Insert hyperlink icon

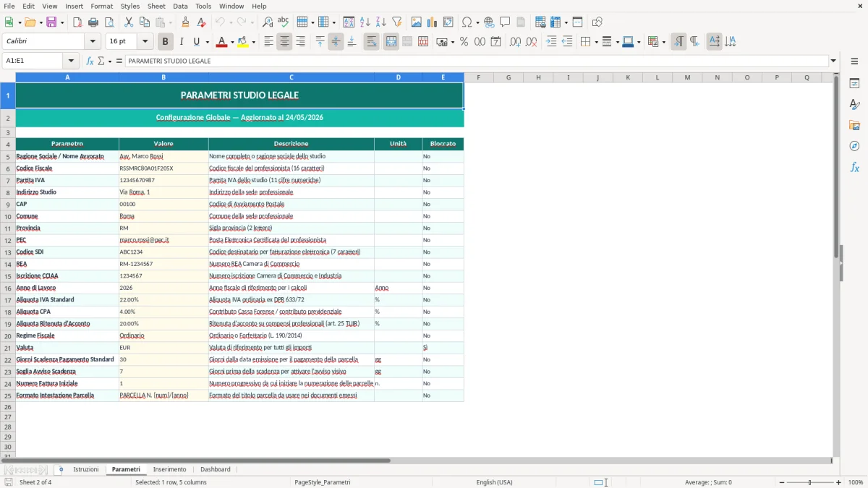click(489, 22)
